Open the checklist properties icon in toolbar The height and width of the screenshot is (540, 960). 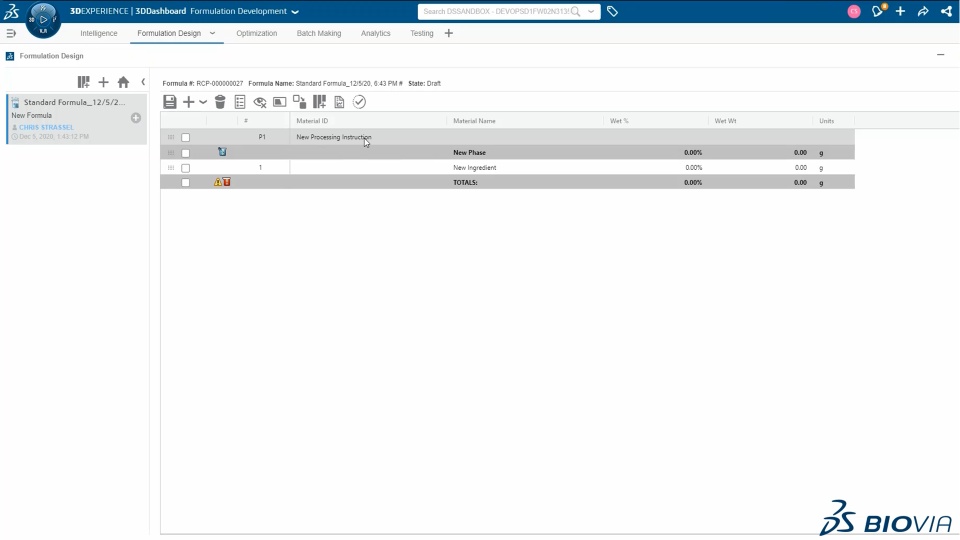(240, 102)
